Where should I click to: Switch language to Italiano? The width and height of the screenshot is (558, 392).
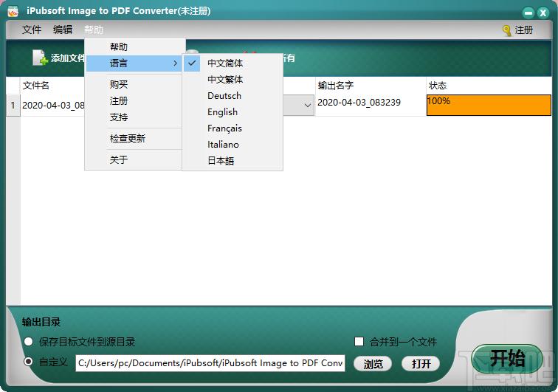tap(232, 145)
